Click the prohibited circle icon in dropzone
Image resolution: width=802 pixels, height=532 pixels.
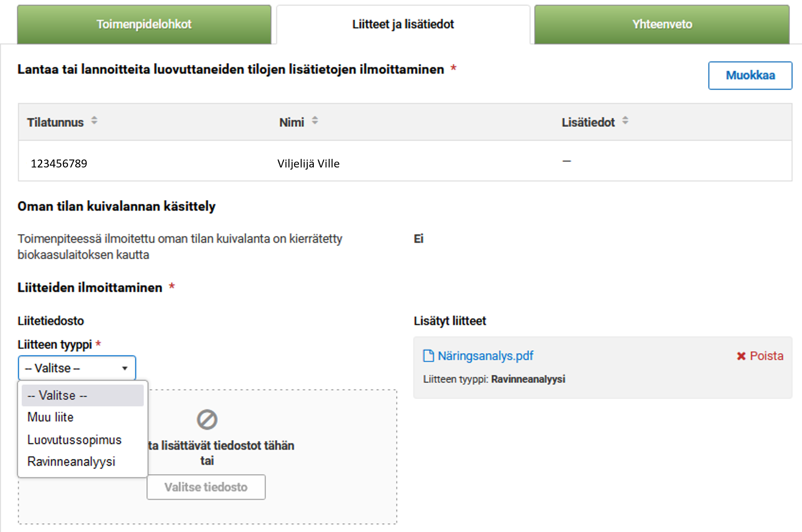207,420
